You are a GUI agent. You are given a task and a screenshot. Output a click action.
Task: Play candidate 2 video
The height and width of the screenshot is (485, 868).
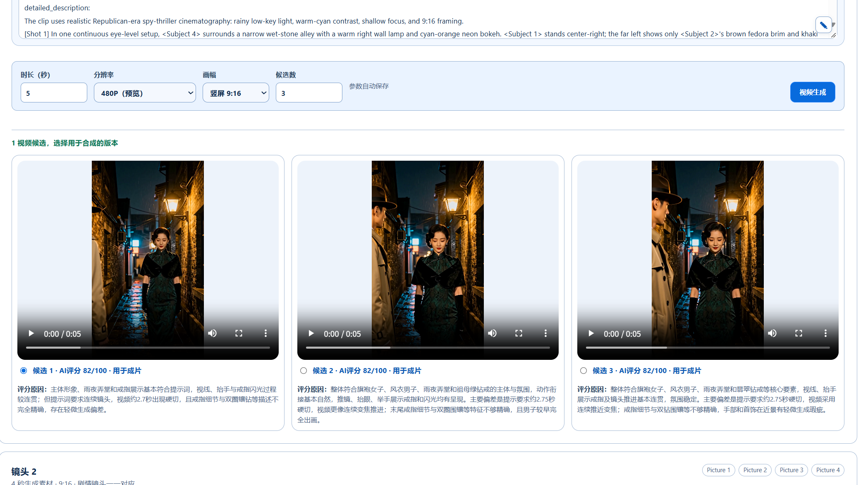coord(311,333)
